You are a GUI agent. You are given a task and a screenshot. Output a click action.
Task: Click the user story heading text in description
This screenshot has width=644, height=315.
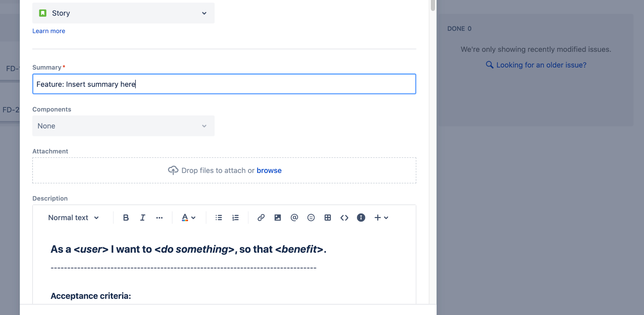point(188,249)
